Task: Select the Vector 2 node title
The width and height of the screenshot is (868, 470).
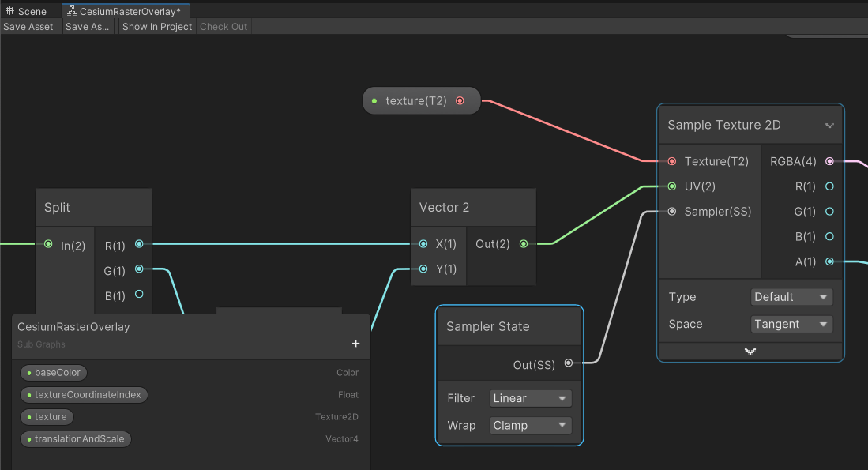Action: [x=444, y=207]
